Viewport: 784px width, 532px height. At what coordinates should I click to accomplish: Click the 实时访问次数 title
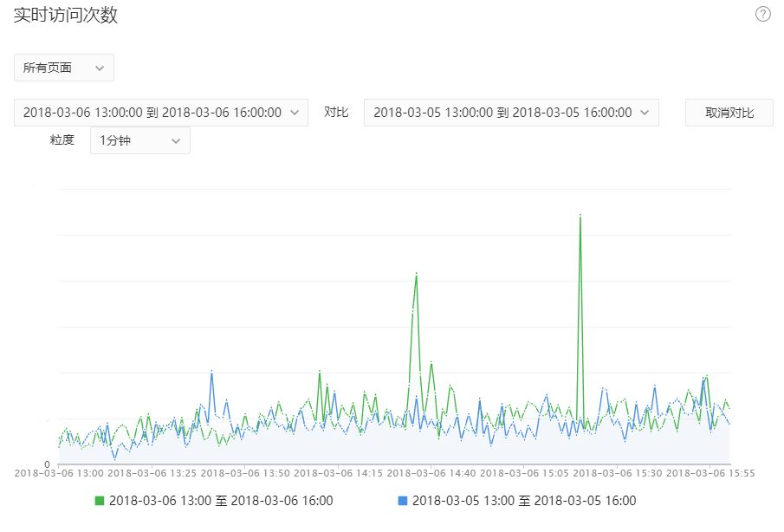pyautogui.click(x=66, y=15)
